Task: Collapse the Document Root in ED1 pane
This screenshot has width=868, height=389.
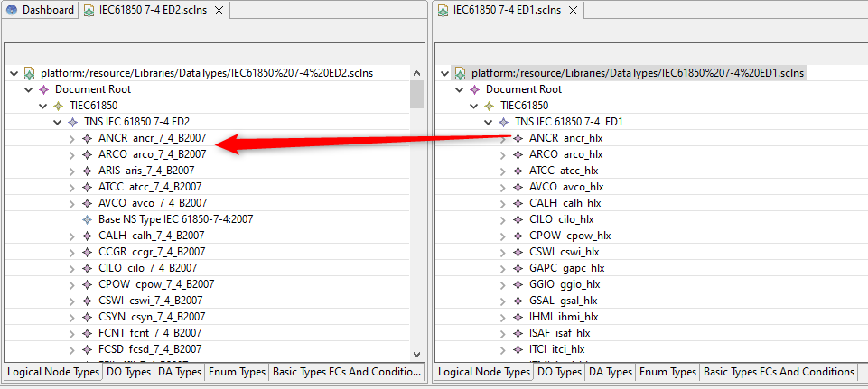Action: point(460,89)
